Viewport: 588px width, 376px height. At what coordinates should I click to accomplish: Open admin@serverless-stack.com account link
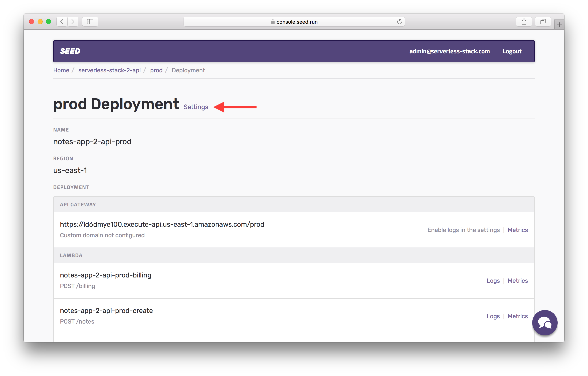pos(449,51)
